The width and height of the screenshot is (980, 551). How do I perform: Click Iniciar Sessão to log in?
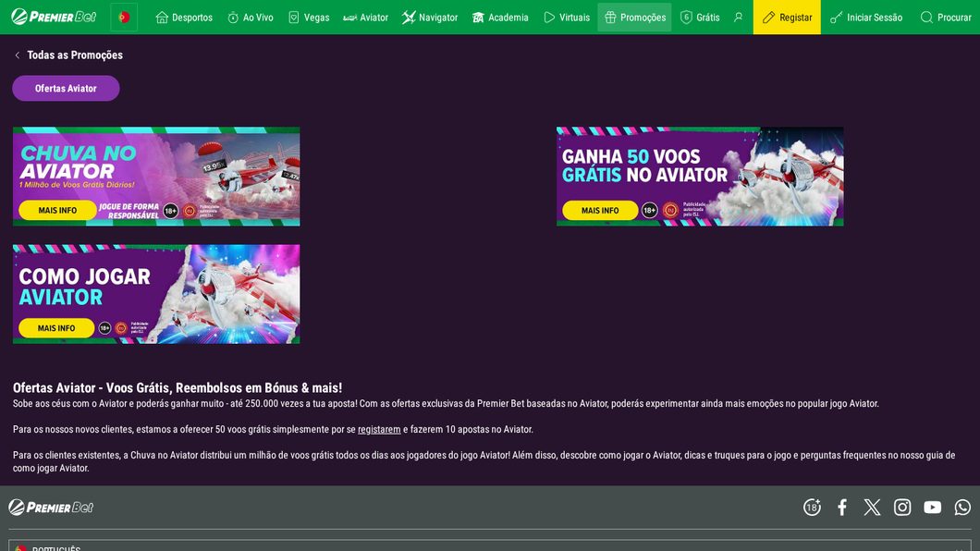866,18
